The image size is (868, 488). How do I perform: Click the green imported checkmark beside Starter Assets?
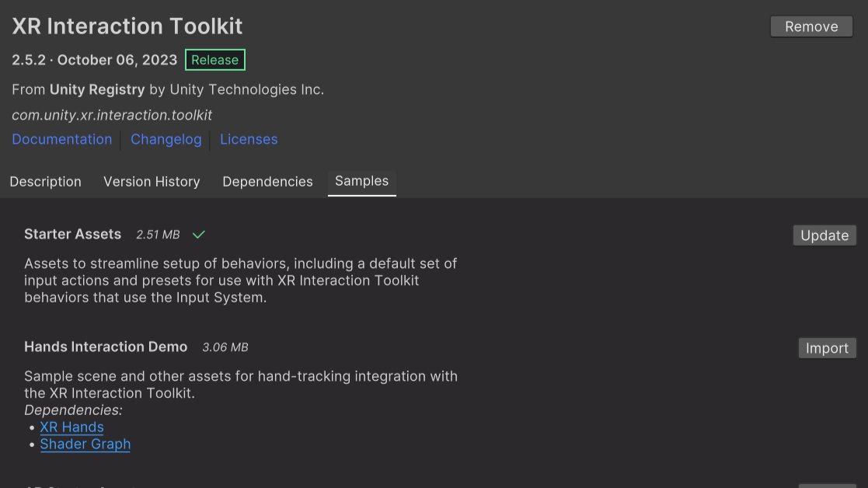(198, 234)
